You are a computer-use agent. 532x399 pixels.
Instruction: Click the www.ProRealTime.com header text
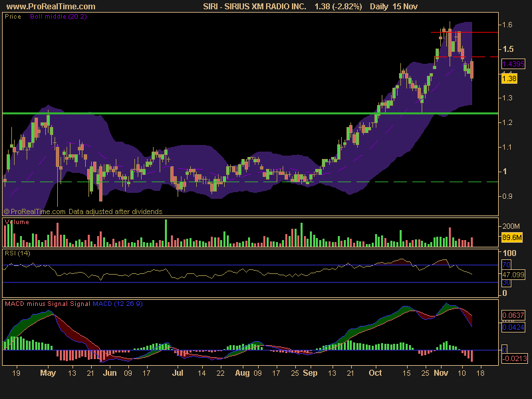(x=51, y=7)
